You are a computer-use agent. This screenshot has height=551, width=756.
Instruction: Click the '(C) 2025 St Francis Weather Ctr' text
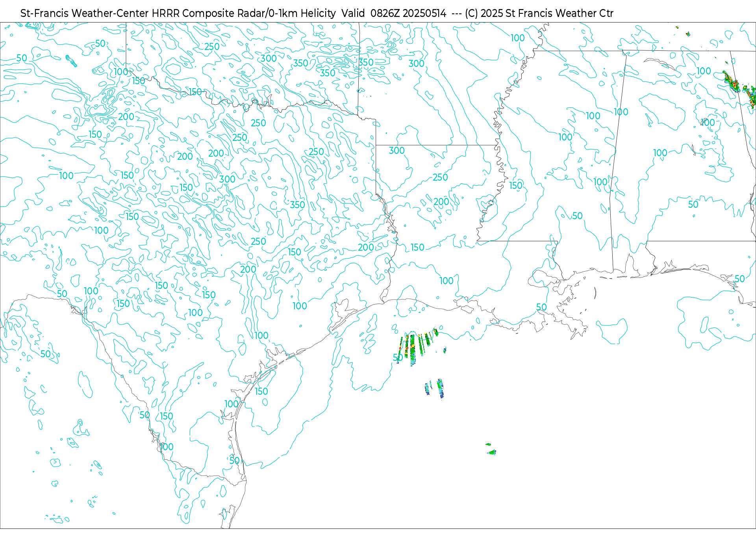coord(539,13)
